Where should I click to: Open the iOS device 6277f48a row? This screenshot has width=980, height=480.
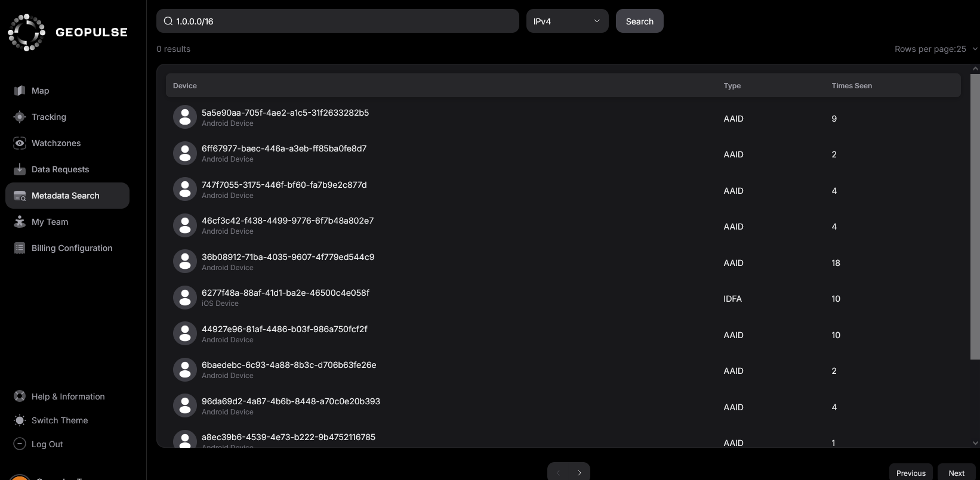coord(285,298)
